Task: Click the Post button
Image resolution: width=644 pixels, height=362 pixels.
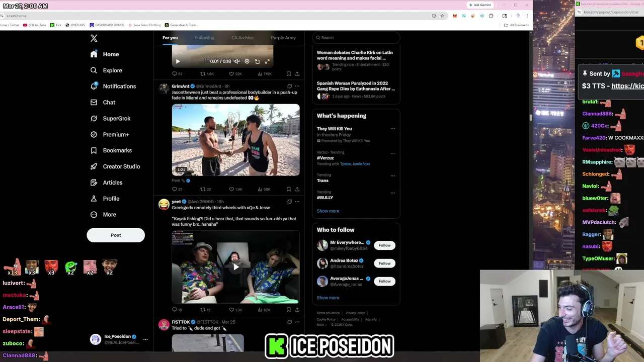Action: coord(116,235)
